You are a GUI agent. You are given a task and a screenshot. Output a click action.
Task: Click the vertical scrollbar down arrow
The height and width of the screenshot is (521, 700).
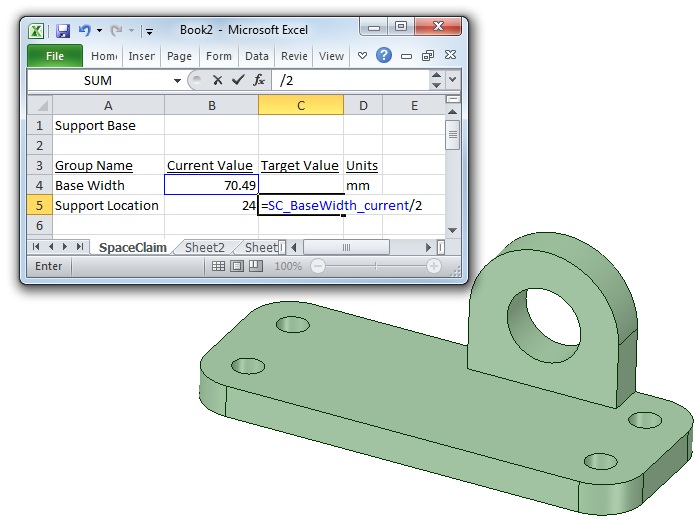point(453,230)
